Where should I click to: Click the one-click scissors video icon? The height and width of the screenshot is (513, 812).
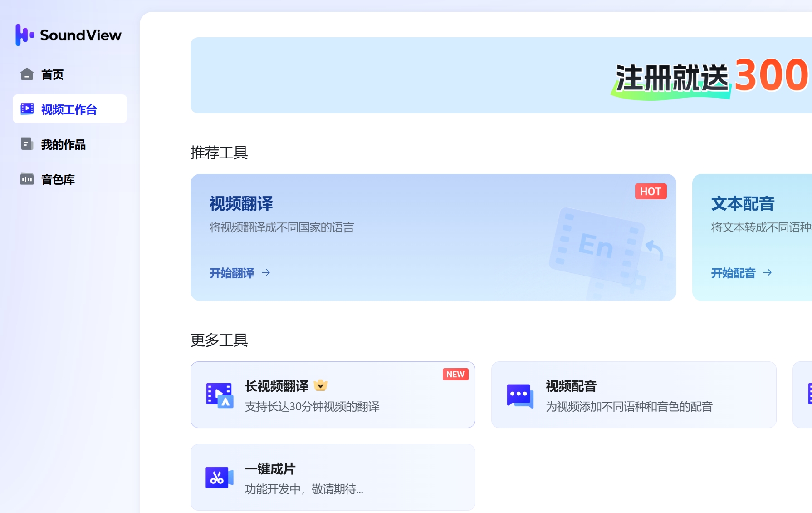point(220,478)
